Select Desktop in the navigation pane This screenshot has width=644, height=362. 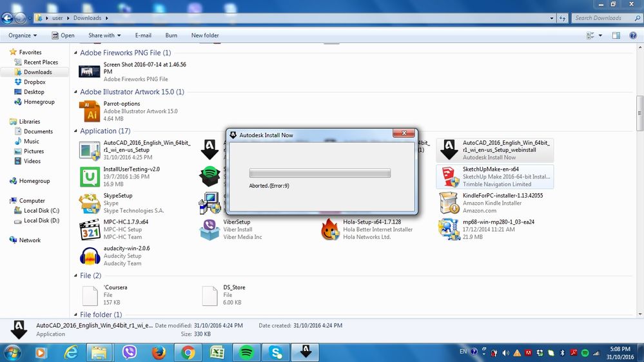(34, 92)
